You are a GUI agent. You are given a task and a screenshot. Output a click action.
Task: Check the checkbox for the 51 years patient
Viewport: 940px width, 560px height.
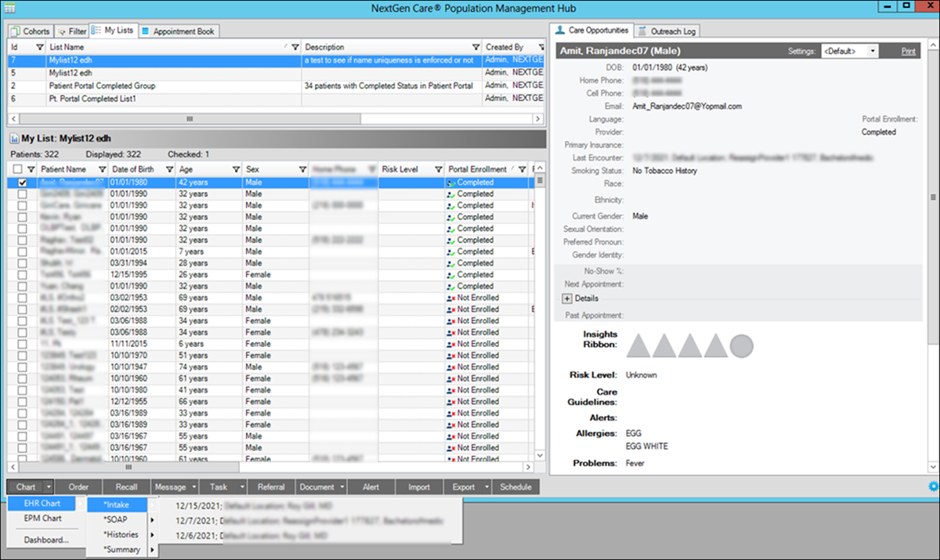click(23, 356)
